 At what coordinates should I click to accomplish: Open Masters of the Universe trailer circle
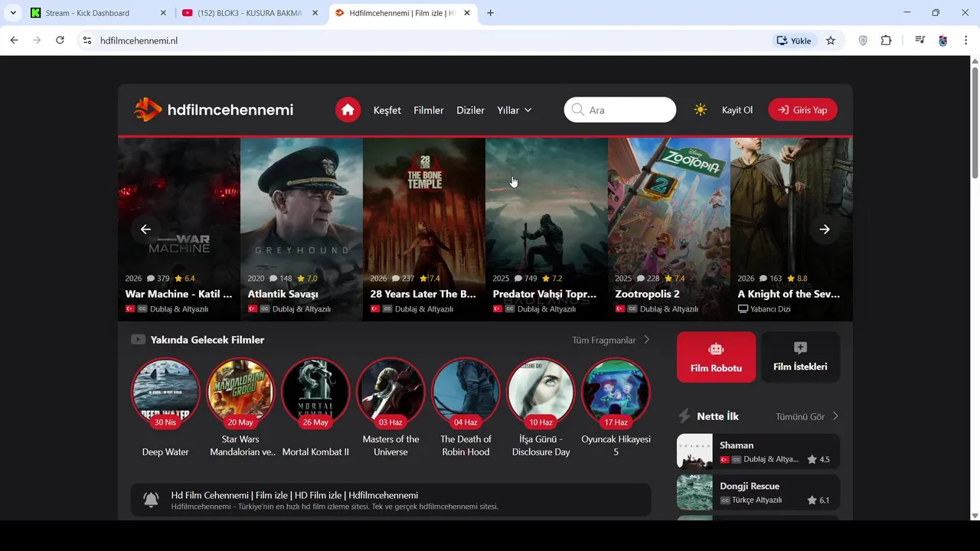pos(390,392)
